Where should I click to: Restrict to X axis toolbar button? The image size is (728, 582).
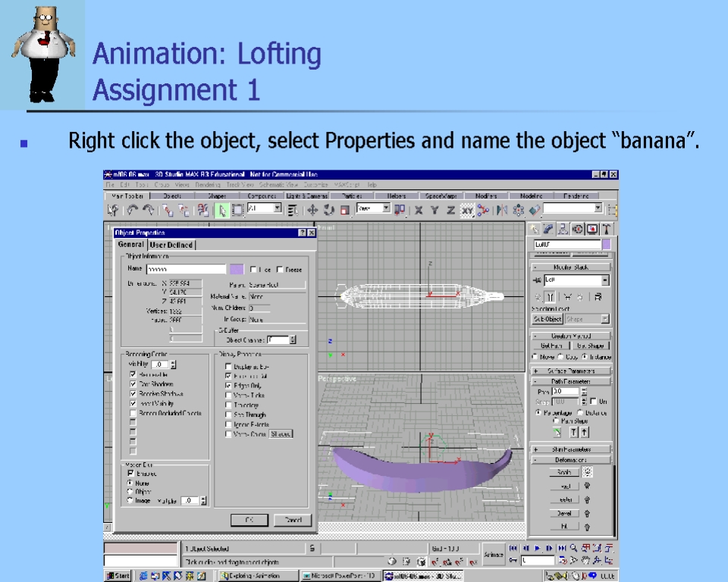419,210
